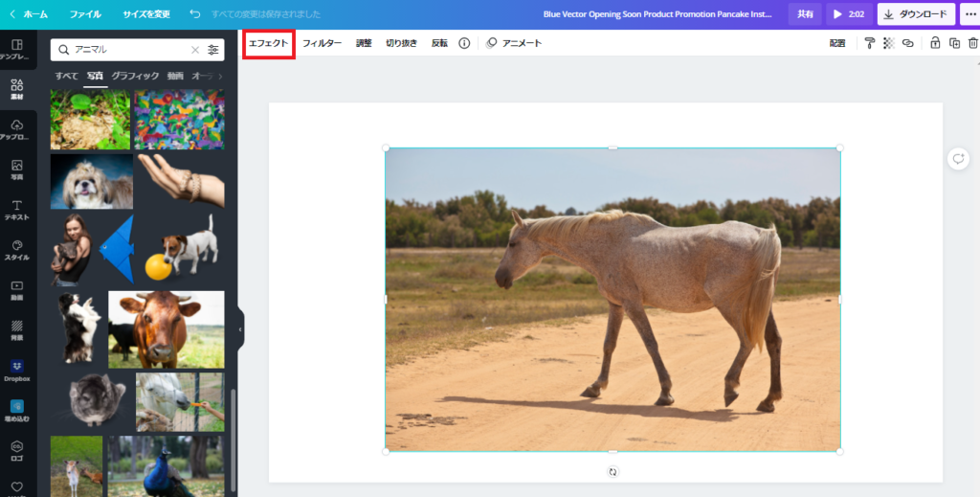Click the 共有 share button

(805, 14)
